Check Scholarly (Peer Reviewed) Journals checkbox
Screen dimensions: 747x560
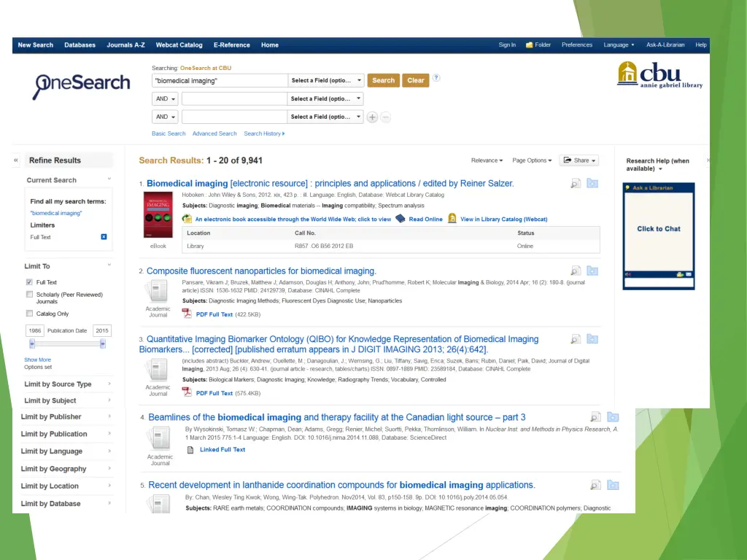tap(29, 295)
